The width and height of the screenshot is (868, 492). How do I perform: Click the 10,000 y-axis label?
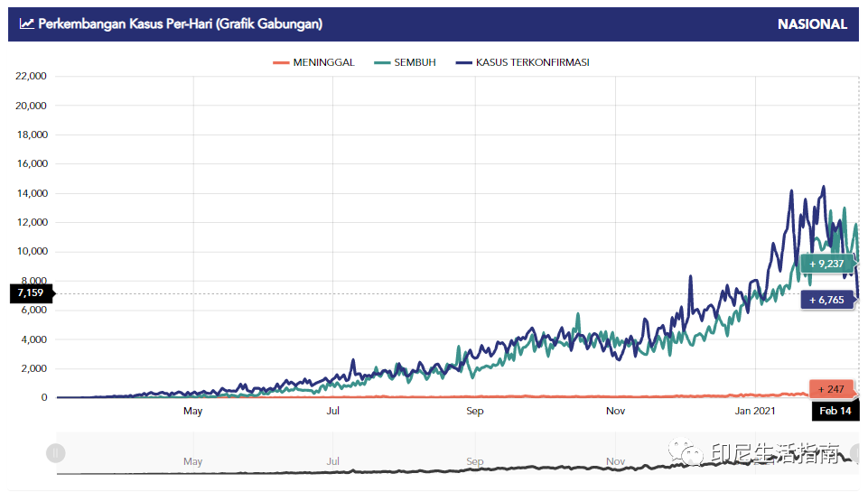33,251
